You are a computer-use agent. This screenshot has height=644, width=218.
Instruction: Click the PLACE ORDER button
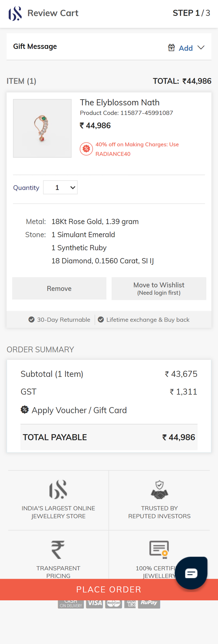pos(109,590)
